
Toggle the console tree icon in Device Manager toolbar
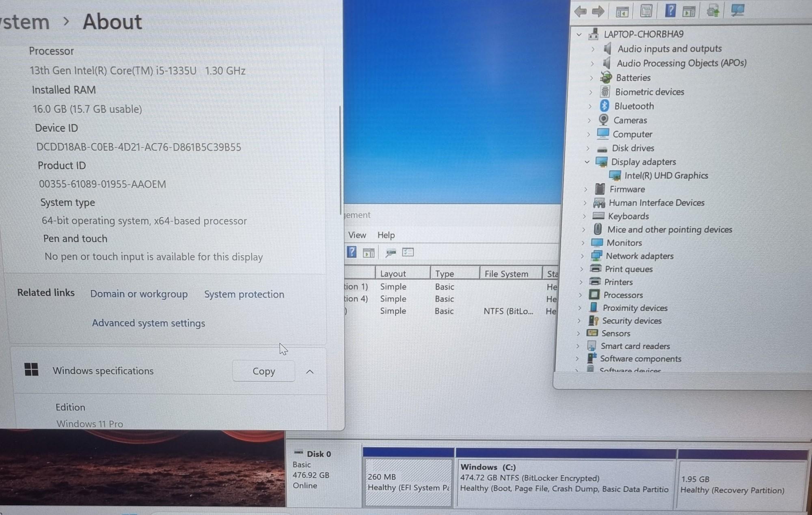[x=622, y=12]
